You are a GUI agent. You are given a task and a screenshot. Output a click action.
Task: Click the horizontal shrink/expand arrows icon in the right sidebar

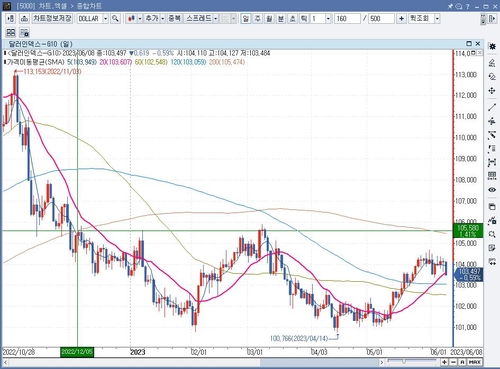coord(492,262)
